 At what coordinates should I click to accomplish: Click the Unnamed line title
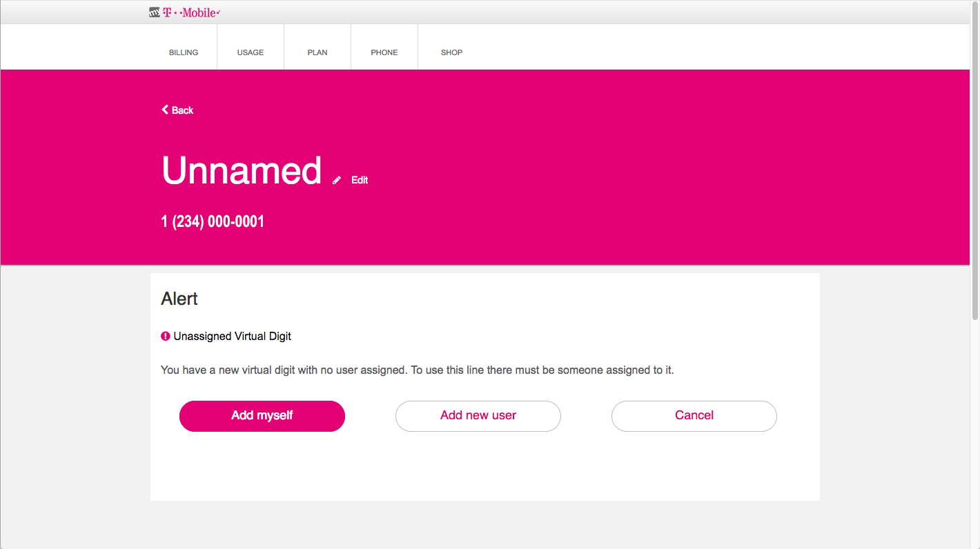pos(242,170)
